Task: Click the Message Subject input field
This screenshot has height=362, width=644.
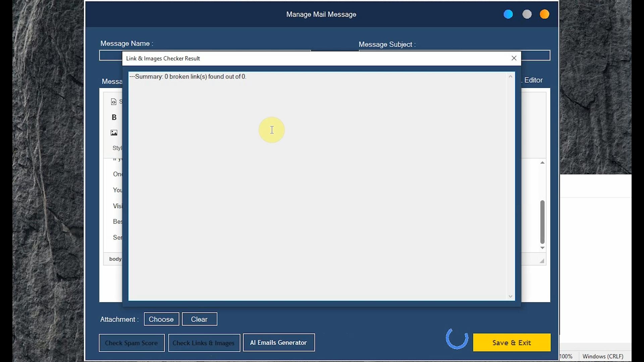Action: [x=536, y=55]
